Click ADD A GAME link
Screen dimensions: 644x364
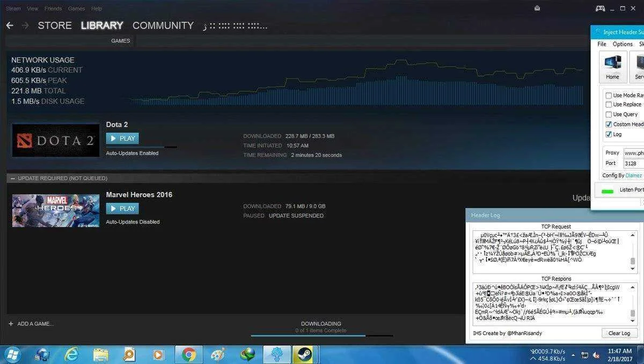pos(35,324)
